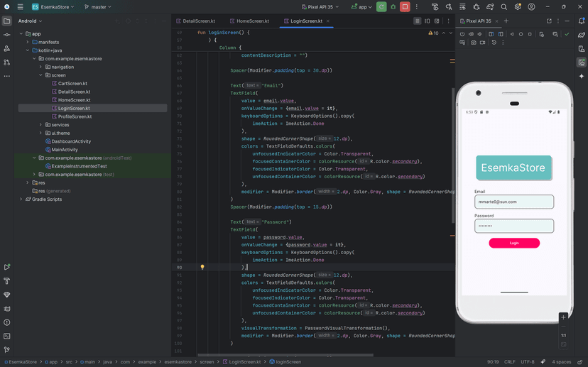Open the Notifications bell panel
The image size is (588, 367).
582,21
